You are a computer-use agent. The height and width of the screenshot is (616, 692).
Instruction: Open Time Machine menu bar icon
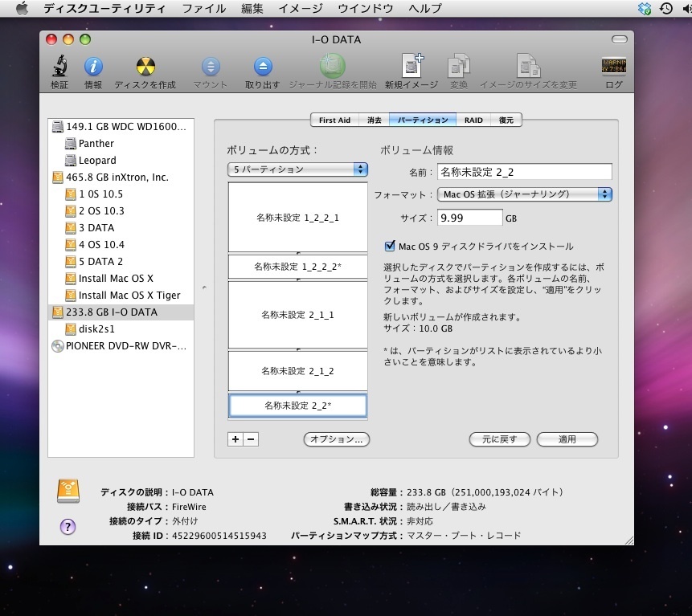click(665, 8)
